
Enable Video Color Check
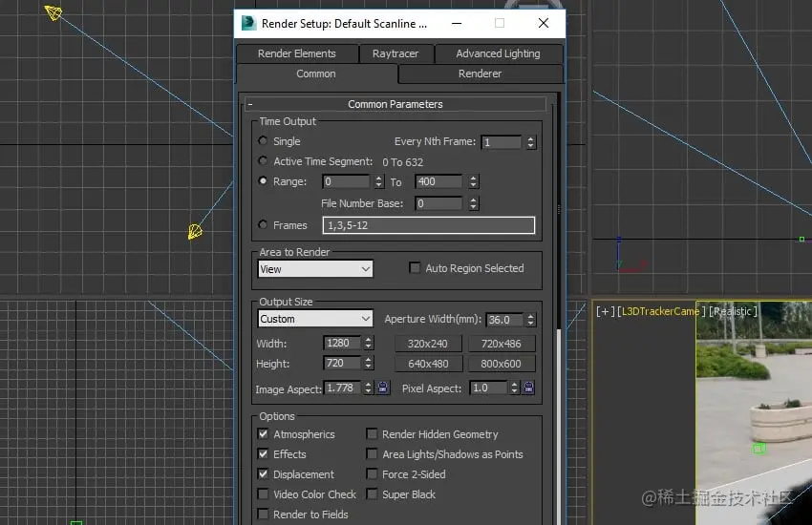263,493
